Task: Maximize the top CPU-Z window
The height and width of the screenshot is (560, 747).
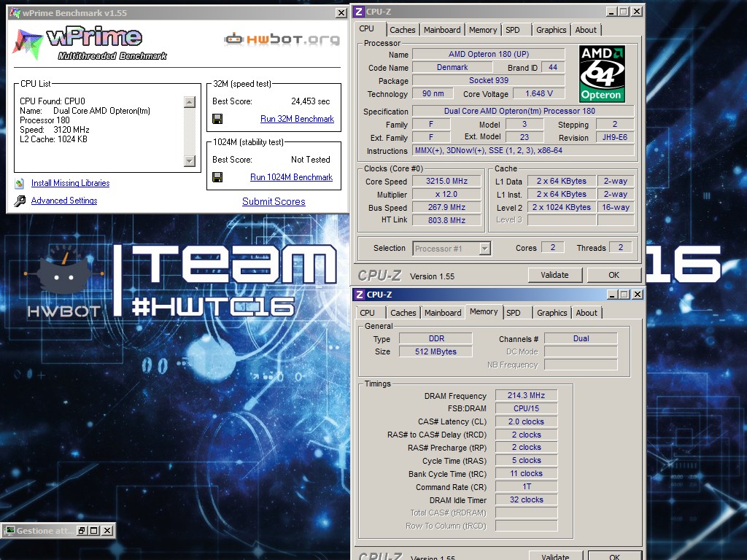Action: click(x=623, y=12)
